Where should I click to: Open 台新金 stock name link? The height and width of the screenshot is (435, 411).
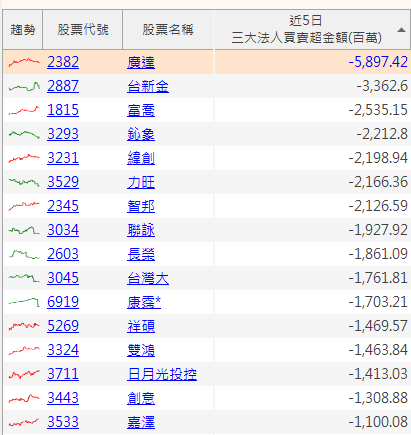(x=148, y=86)
